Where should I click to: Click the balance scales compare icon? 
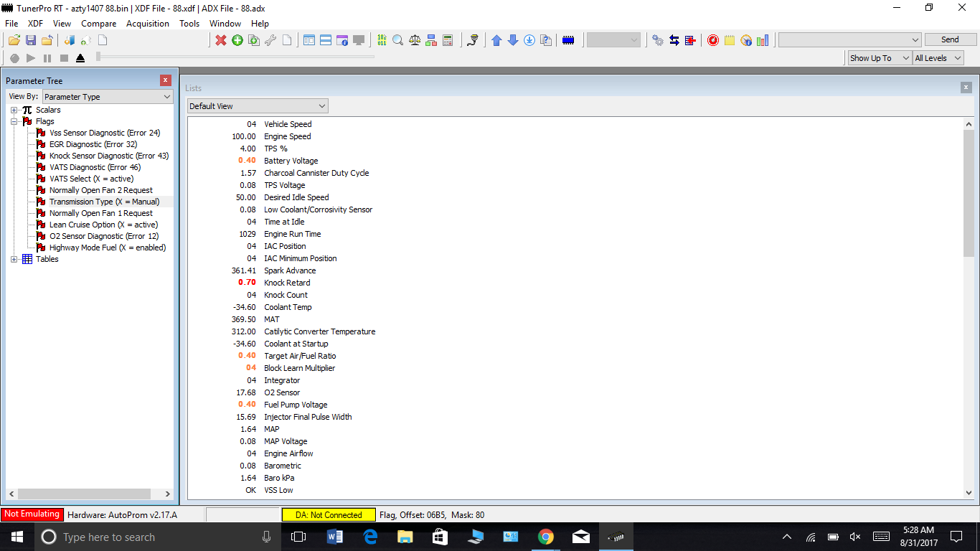(x=415, y=40)
